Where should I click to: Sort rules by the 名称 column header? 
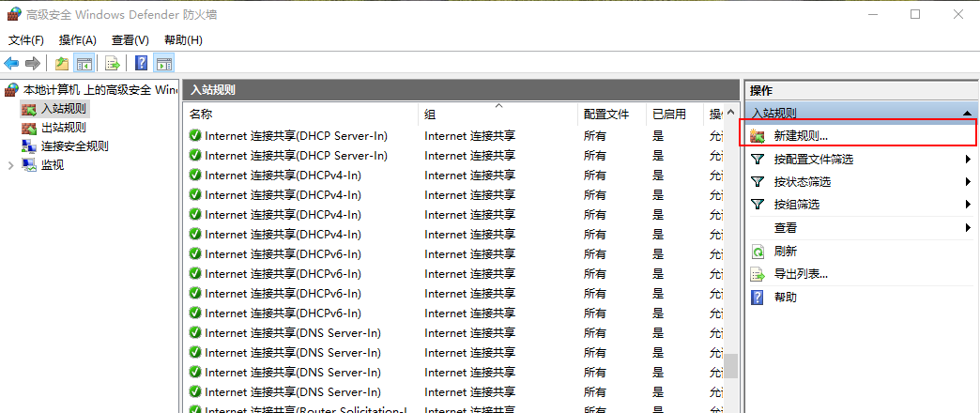pos(202,114)
